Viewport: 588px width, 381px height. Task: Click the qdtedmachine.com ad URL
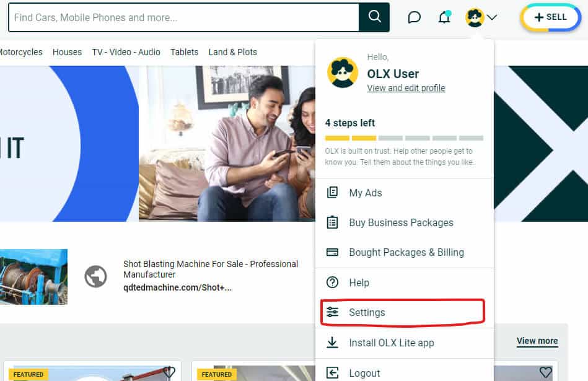177,287
